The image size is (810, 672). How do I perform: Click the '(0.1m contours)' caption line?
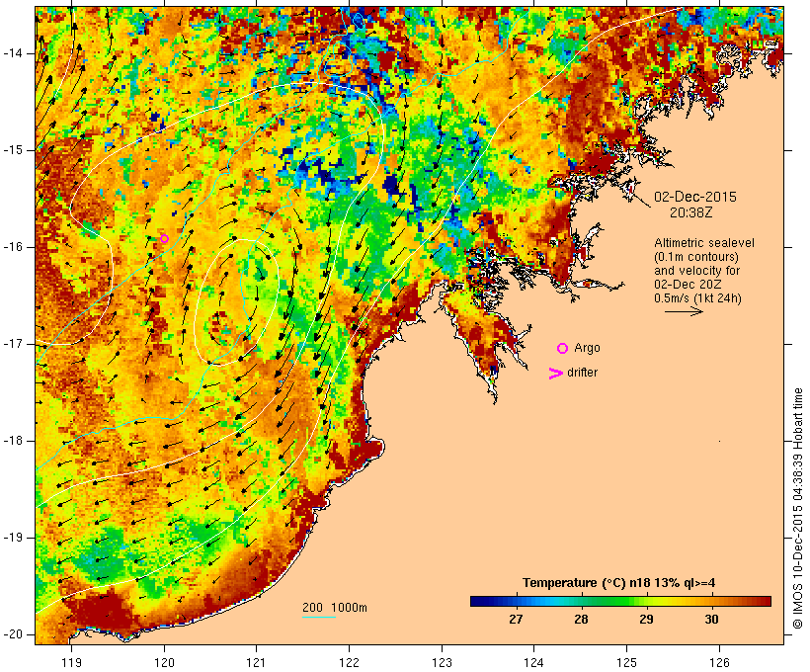click(x=695, y=257)
